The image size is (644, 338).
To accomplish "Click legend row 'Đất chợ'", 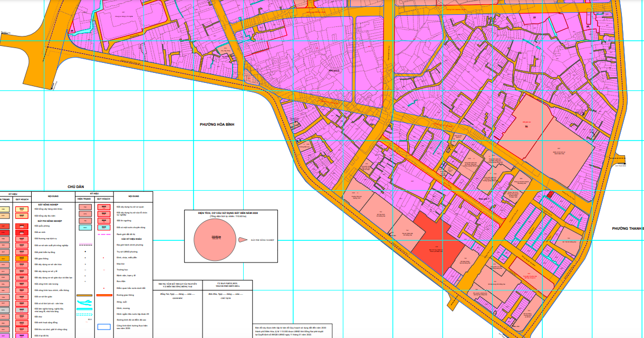I will click(x=39, y=316).
